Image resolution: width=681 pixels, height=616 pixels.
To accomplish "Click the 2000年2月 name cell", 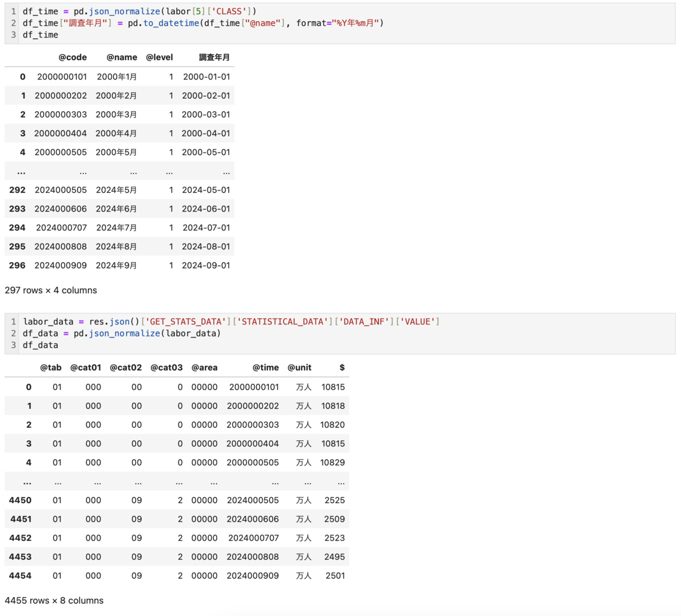I will pyautogui.click(x=116, y=95).
